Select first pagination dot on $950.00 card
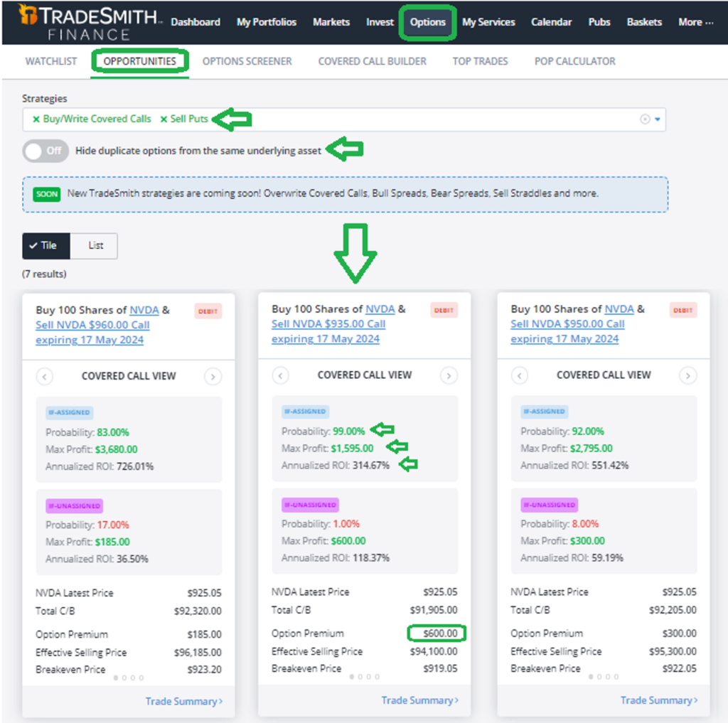 [x=591, y=677]
